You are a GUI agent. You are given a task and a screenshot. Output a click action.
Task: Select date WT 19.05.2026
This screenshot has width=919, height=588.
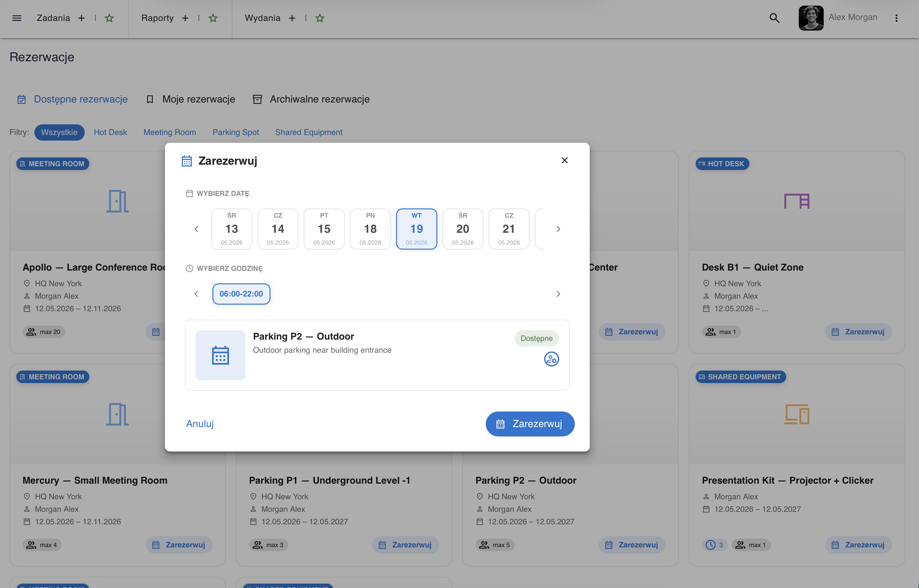(x=417, y=229)
